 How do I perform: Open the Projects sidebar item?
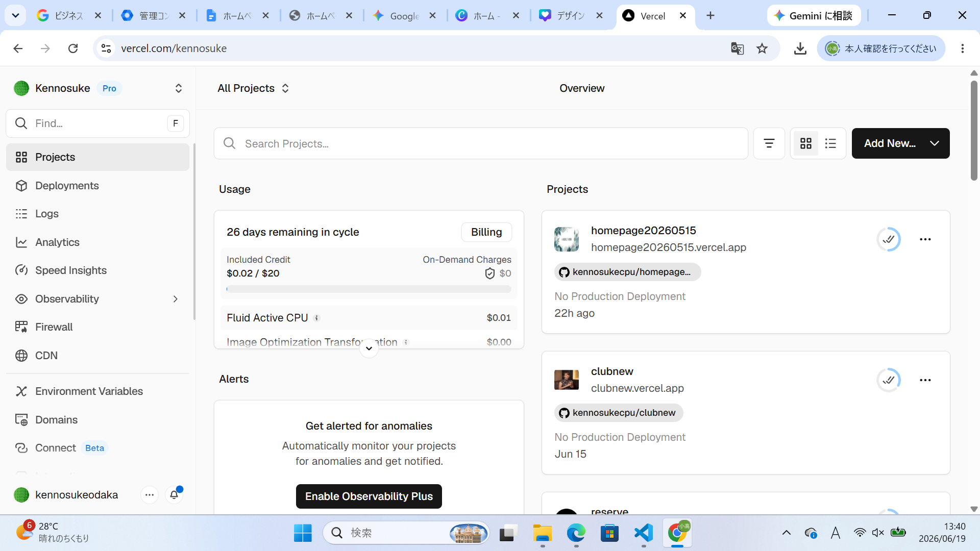click(x=97, y=157)
